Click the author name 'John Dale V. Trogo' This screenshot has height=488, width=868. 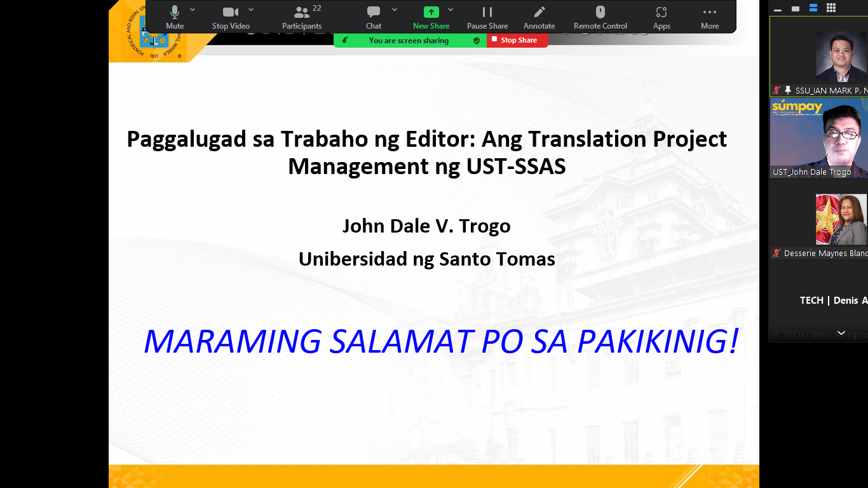(426, 226)
